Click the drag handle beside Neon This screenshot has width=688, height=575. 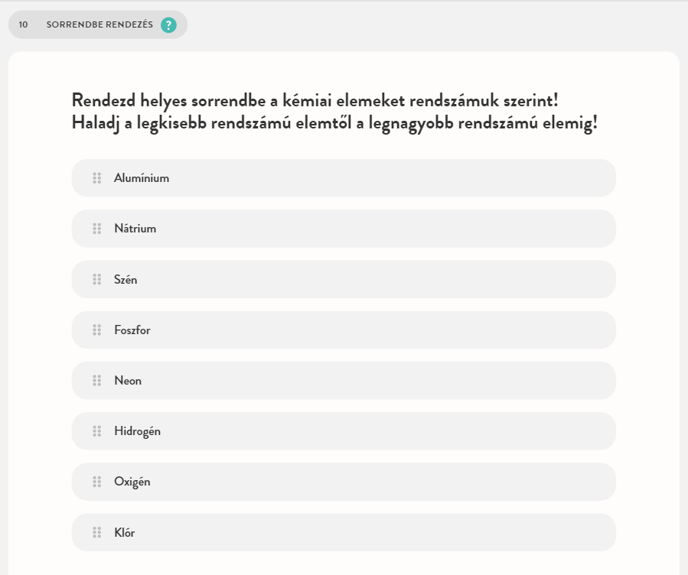point(97,381)
